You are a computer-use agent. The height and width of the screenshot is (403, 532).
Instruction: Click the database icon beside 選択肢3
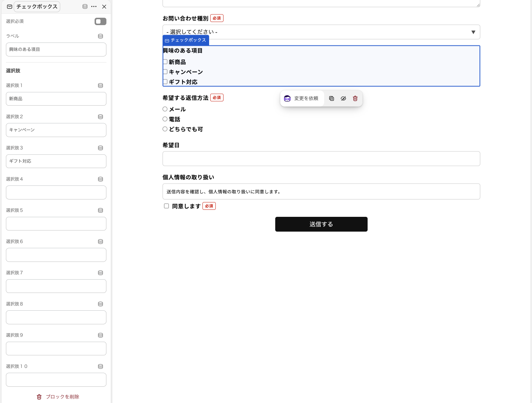pyautogui.click(x=100, y=148)
